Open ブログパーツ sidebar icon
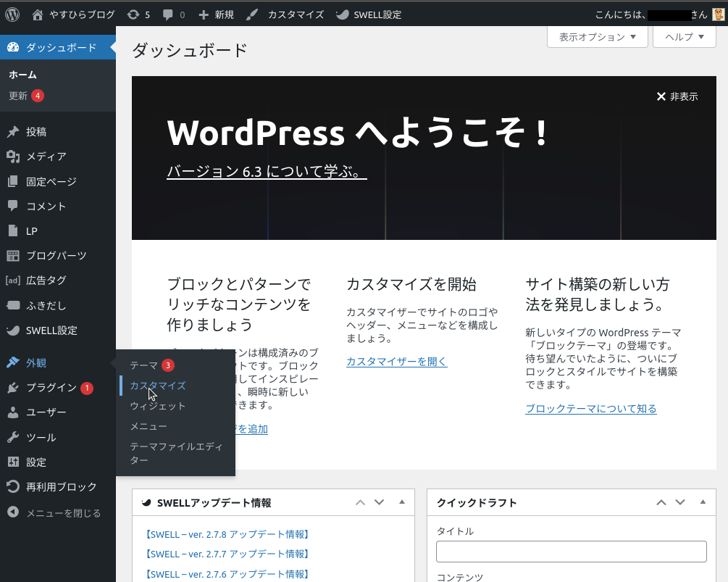Viewport: 728px width, 582px height. (13, 255)
